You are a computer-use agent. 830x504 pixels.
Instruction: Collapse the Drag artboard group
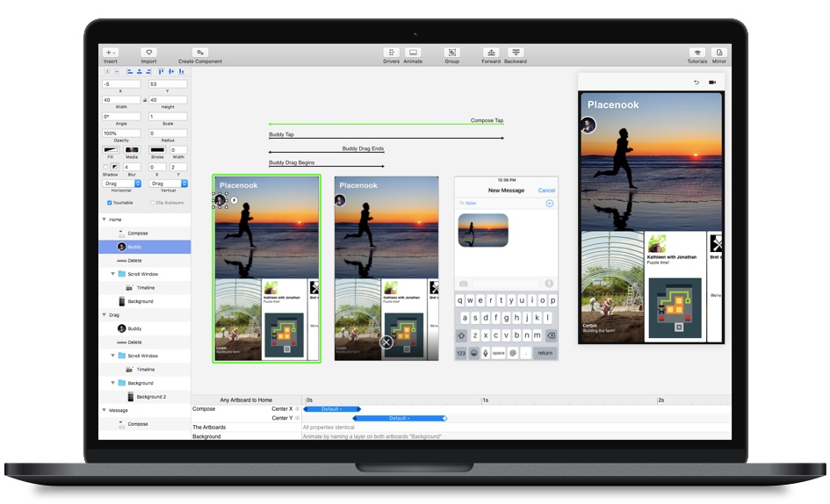pyautogui.click(x=104, y=314)
